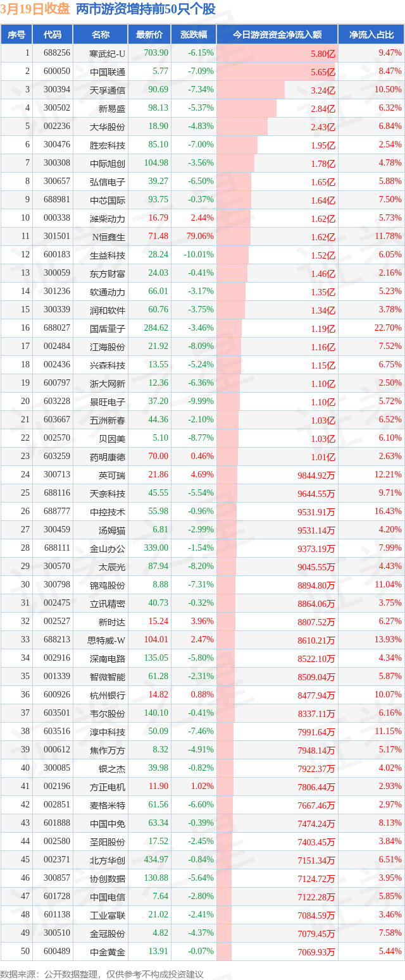Screen dimensions: 405x980
Task: Click stock name 工业富联
Action: (108, 916)
